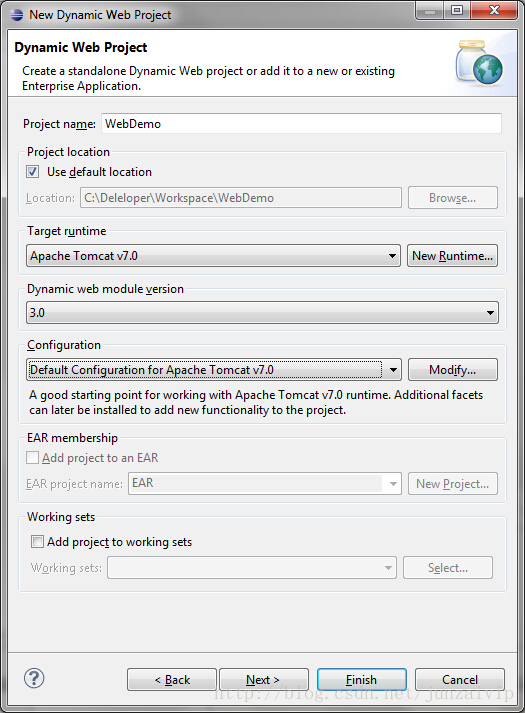This screenshot has height=713, width=525.
Task: Open Working sets dropdown
Action: pyautogui.click(x=252, y=567)
